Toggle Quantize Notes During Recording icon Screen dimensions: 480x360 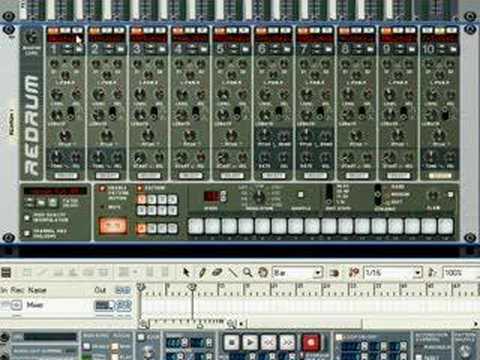point(354,273)
